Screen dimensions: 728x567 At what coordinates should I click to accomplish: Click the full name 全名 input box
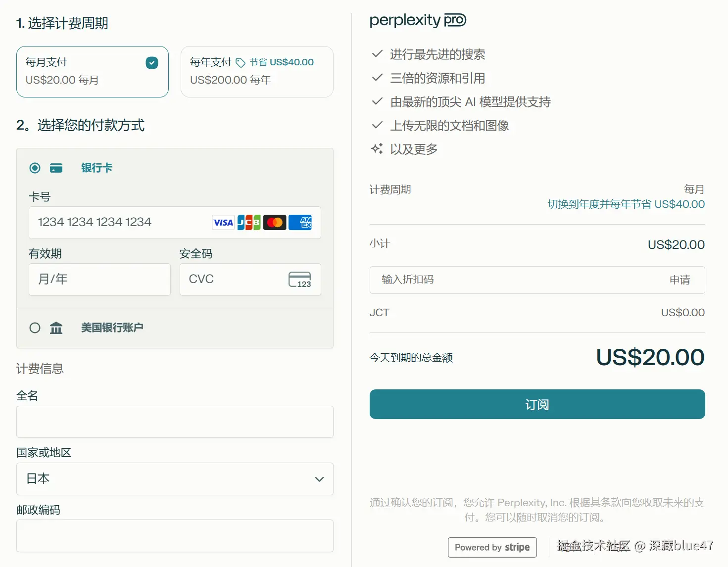coord(175,422)
